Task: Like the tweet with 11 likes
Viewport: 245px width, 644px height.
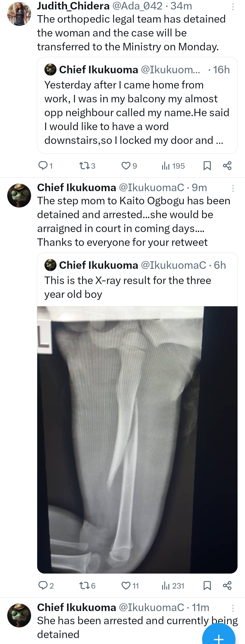Action: coord(130,585)
